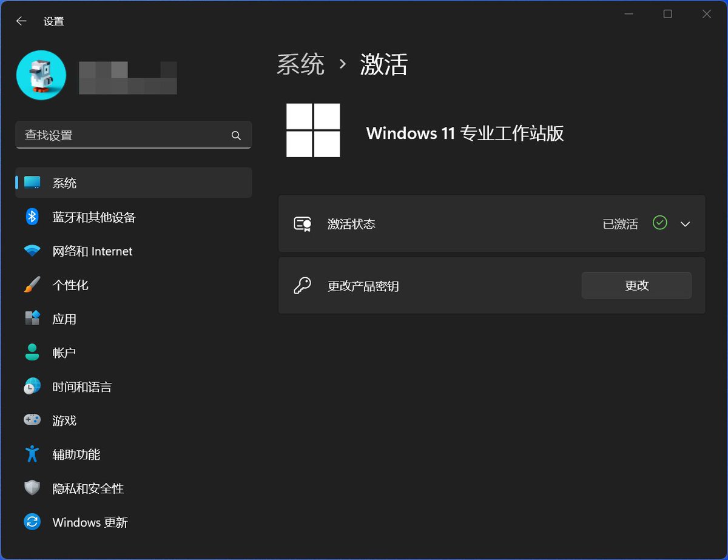Open Windows 更新 page
728x560 pixels.
click(133, 522)
